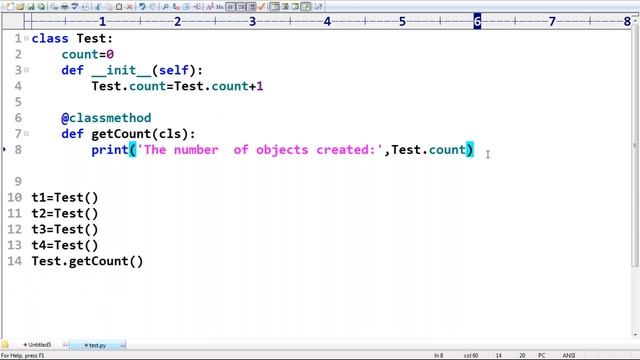Undo the last edit with the blue arrow
The height and width of the screenshot is (360, 640).
coord(142,7)
